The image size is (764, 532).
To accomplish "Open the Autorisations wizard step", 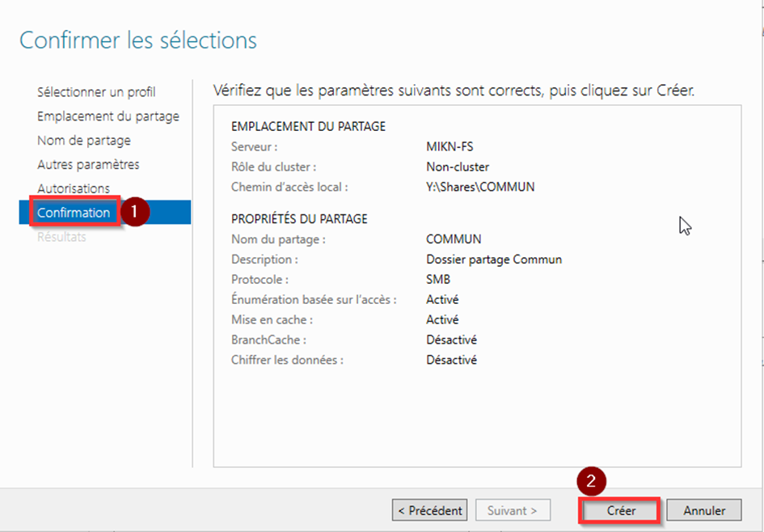I will tap(74, 188).
